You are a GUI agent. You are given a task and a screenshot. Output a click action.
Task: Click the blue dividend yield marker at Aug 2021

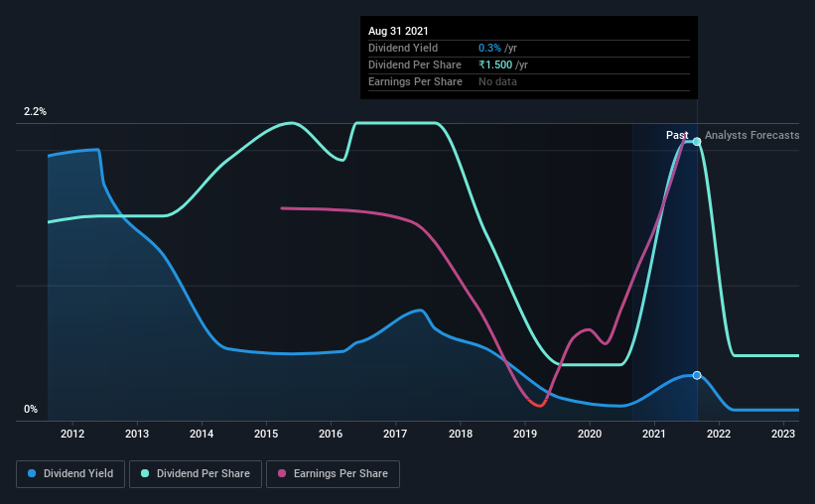(x=697, y=375)
